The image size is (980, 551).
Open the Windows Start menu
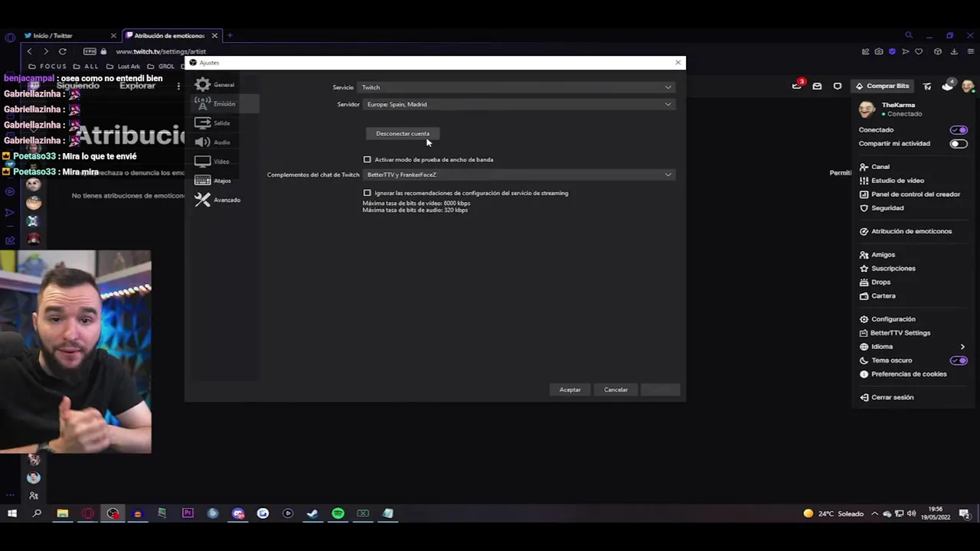click(12, 514)
